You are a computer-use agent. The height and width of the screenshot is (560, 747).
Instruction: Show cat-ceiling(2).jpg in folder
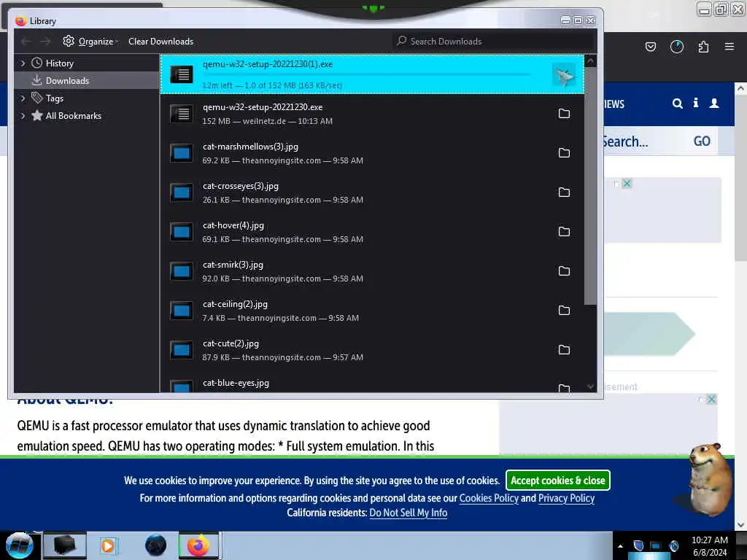(x=564, y=311)
